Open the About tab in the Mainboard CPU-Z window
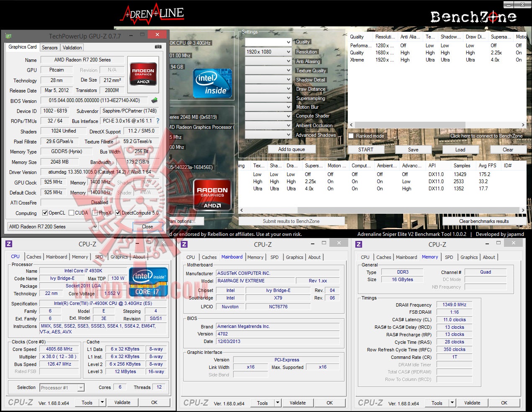Screen dimensions: 532x412 tap(314, 257)
